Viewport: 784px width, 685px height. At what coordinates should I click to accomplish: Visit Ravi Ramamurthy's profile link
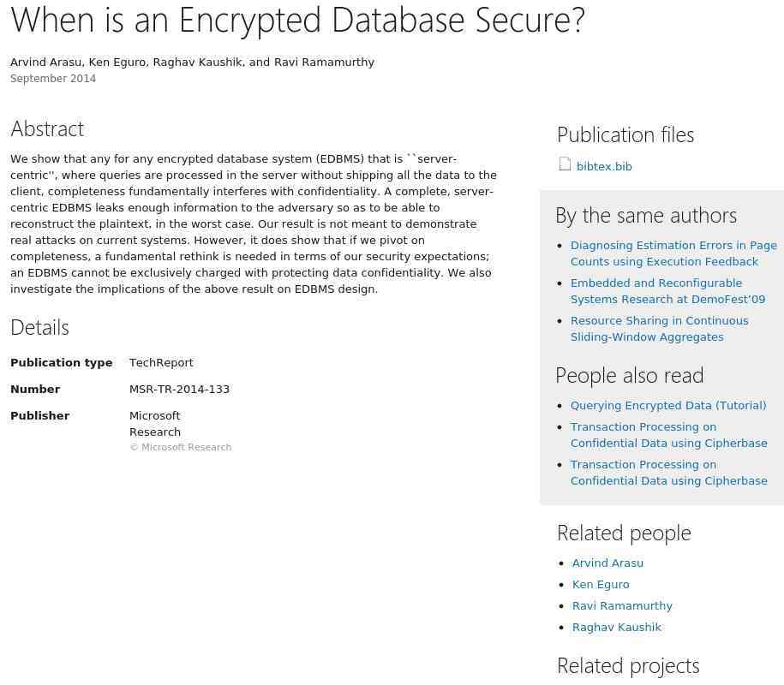click(622, 606)
